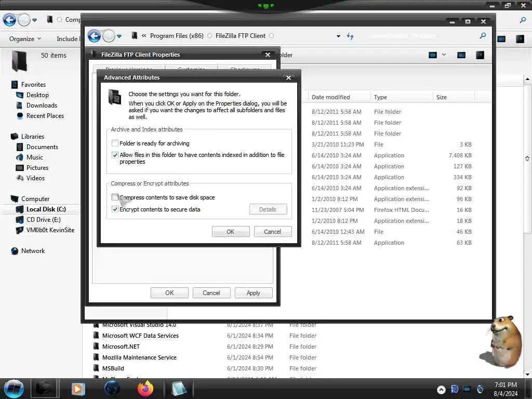Select Program Files (x86) in address bar
This screenshot has height=399, width=532.
point(177,36)
